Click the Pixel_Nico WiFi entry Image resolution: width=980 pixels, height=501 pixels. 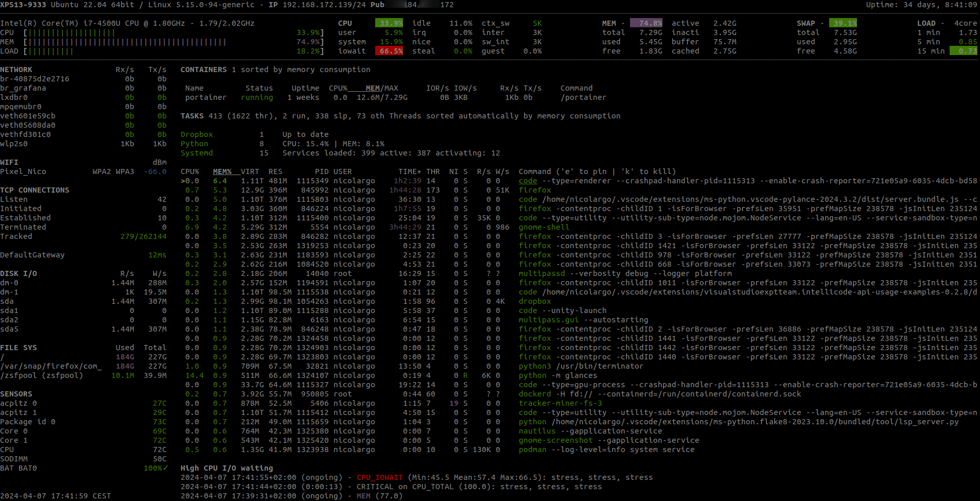coord(23,171)
